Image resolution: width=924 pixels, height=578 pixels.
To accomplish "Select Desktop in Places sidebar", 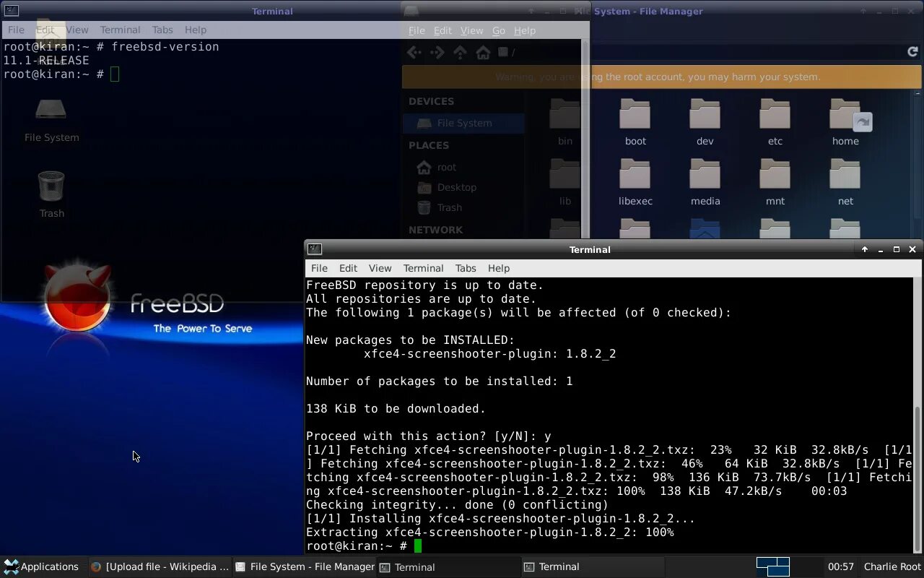I will tap(463, 187).
